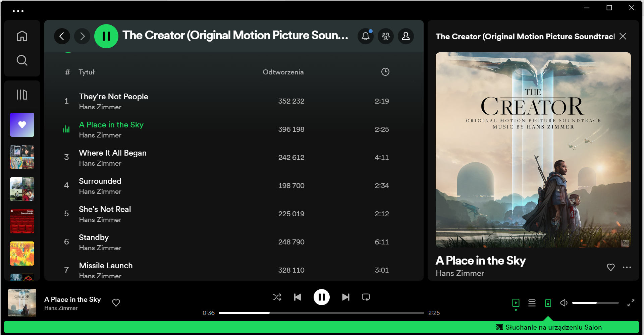Open more options in Now Playing panel
The height and width of the screenshot is (335, 644).
pyautogui.click(x=627, y=267)
